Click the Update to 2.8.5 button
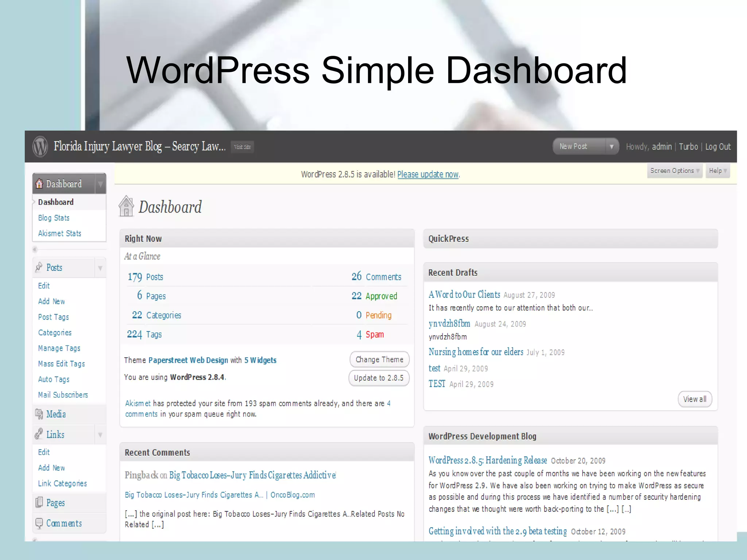The width and height of the screenshot is (747, 560). [379, 378]
